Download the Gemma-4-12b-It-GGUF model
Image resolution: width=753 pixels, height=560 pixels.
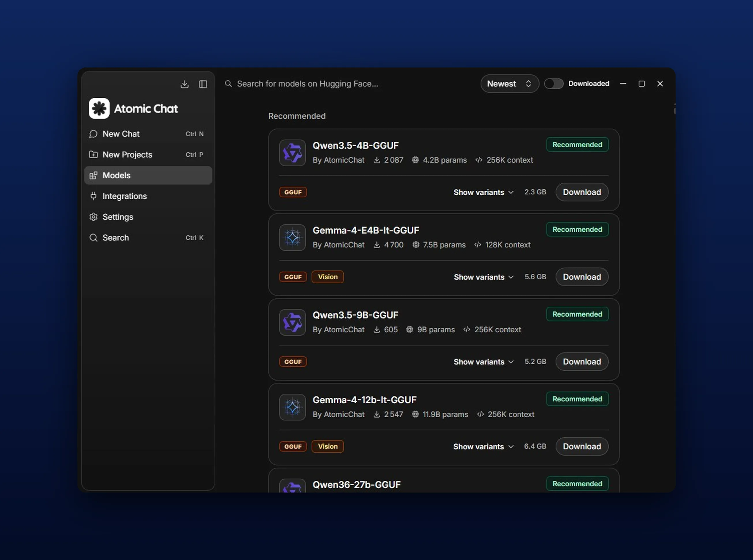pyautogui.click(x=582, y=446)
